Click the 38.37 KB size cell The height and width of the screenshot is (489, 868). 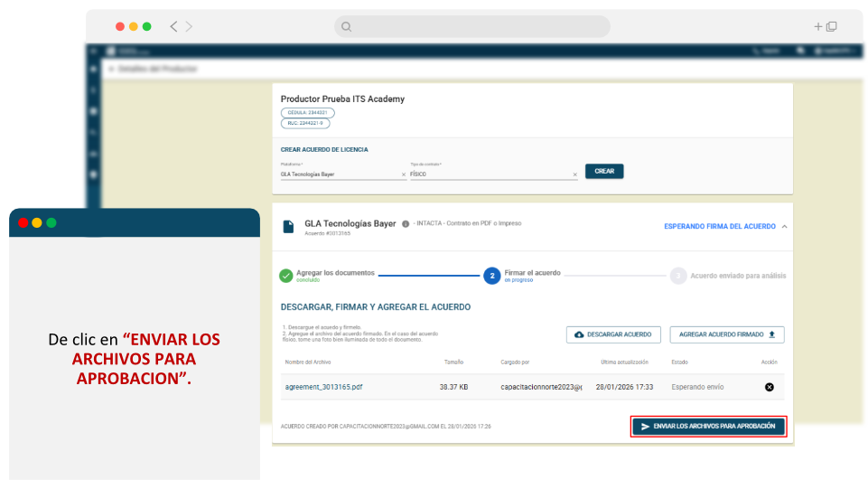click(x=454, y=387)
